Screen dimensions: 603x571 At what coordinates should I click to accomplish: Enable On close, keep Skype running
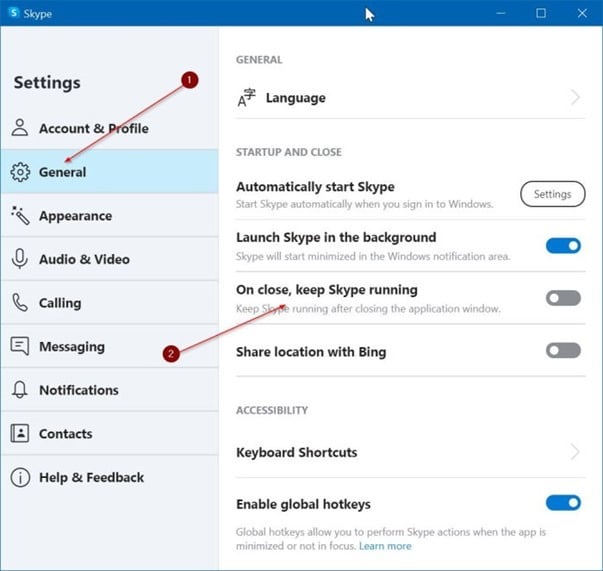coord(563,298)
